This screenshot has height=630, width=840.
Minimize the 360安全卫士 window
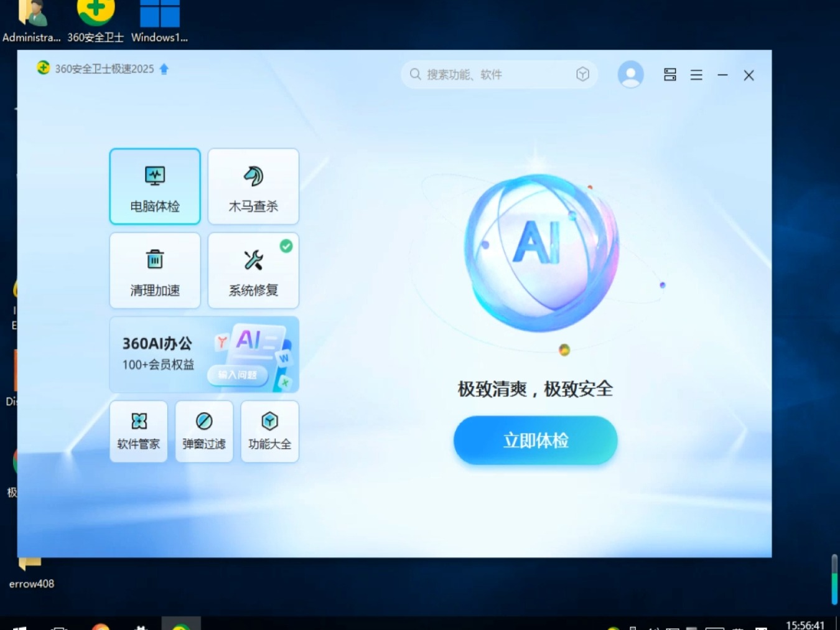[722, 75]
